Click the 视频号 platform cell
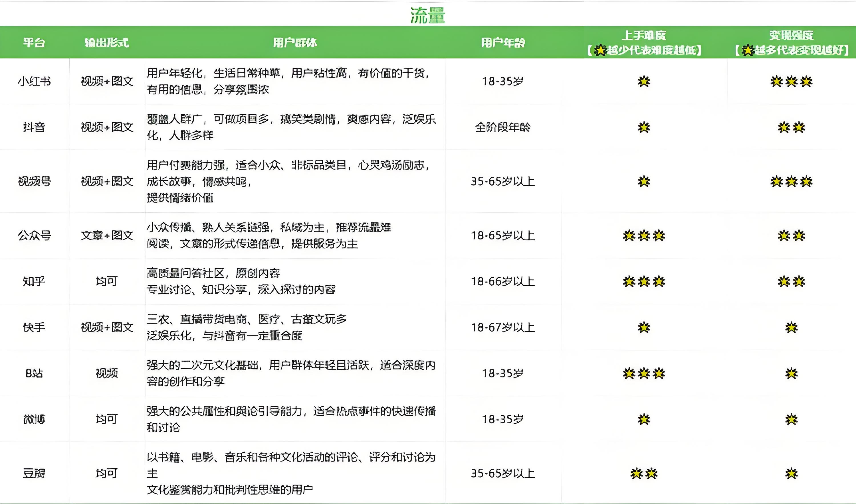This screenshot has width=856, height=504. [x=34, y=181]
